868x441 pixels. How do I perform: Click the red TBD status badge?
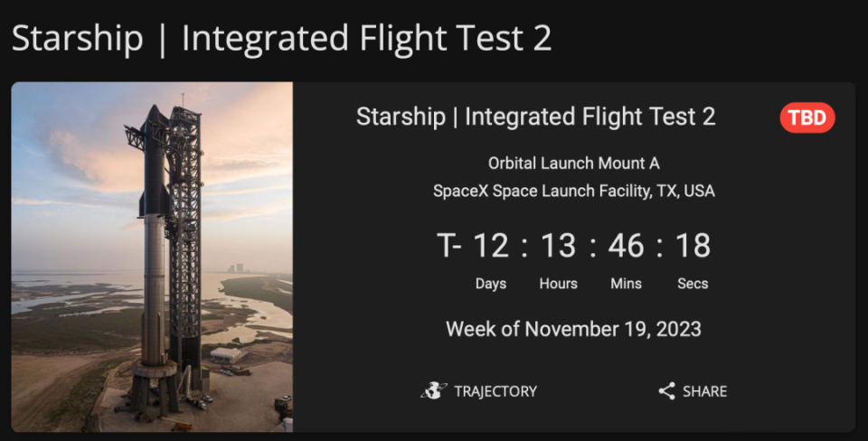point(807,117)
